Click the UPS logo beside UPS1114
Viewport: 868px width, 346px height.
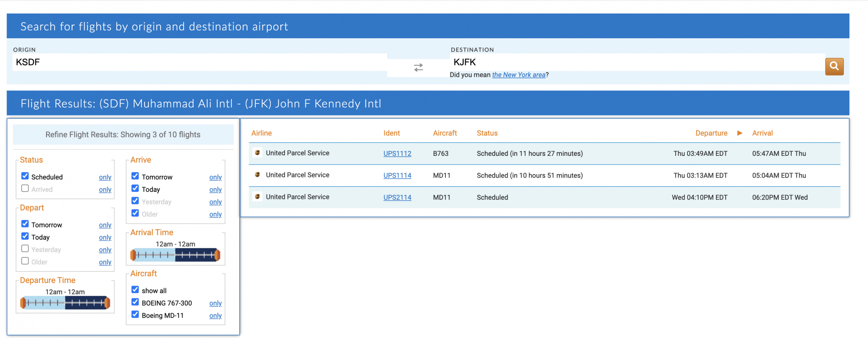[x=257, y=175]
